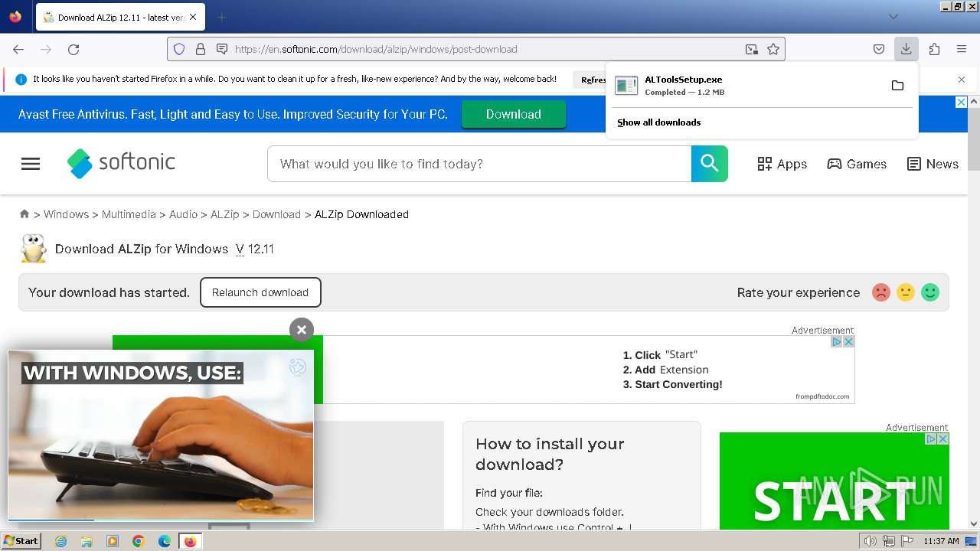
Task: Click the Relaunch download button
Action: [x=260, y=292]
